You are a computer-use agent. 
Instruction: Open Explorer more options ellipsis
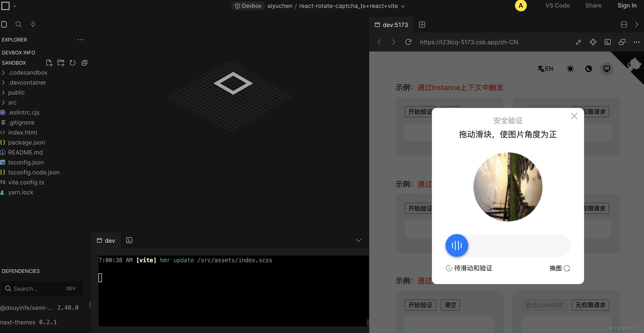80,40
